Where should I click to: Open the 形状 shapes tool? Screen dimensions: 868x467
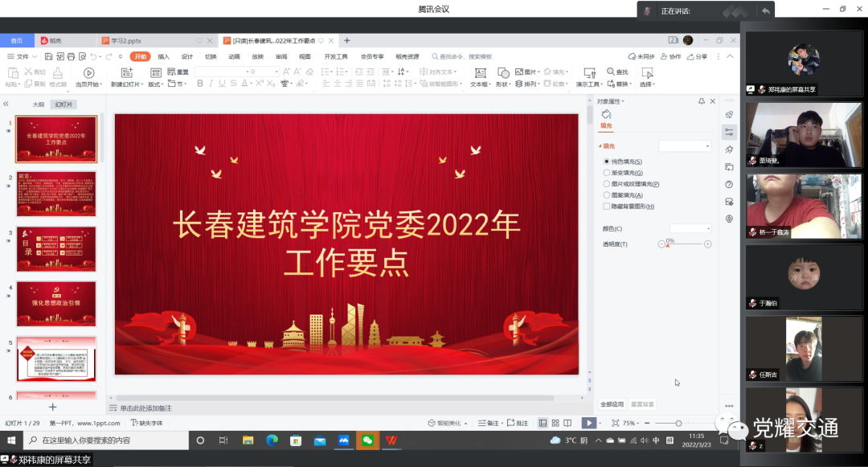(x=503, y=72)
